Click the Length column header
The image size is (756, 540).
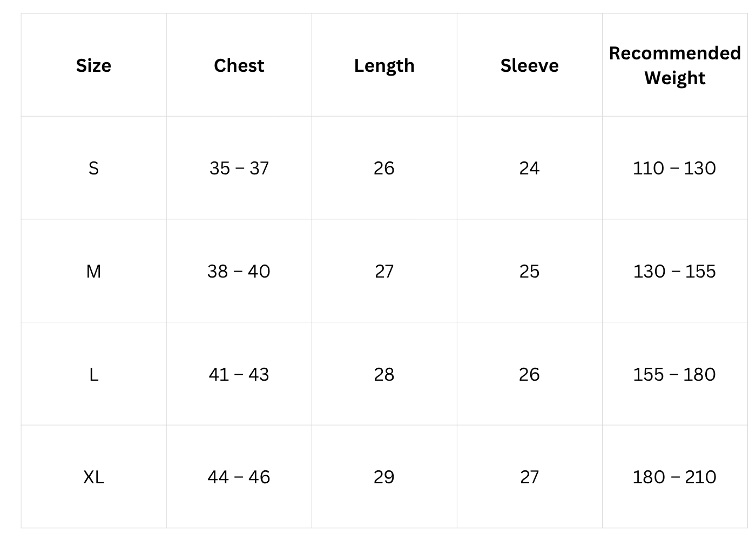[x=384, y=65]
